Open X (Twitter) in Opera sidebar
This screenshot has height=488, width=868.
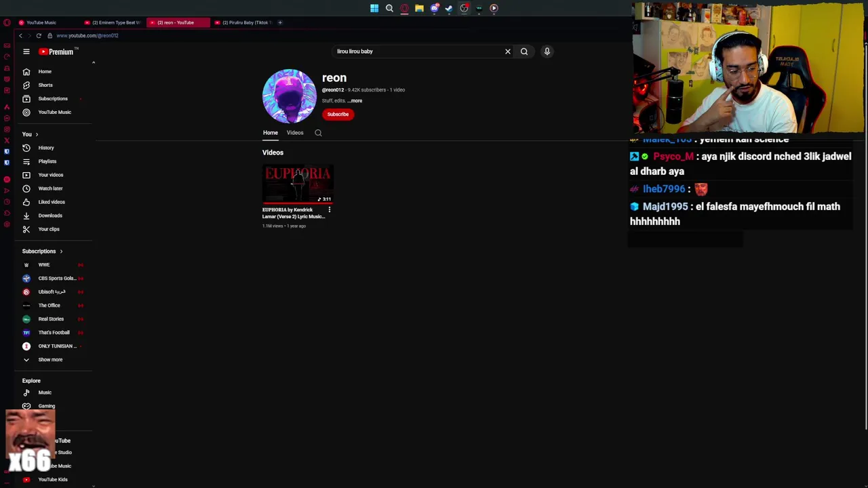tap(7, 140)
